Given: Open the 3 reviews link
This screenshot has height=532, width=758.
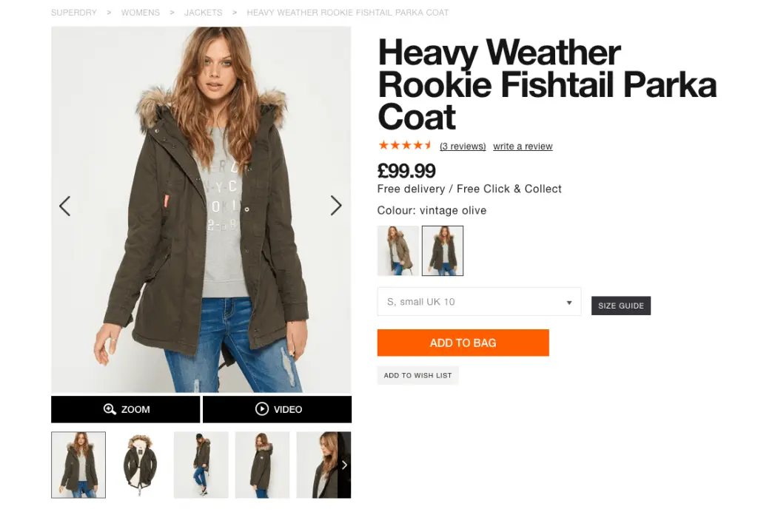Looking at the screenshot, I should (x=463, y=146).
